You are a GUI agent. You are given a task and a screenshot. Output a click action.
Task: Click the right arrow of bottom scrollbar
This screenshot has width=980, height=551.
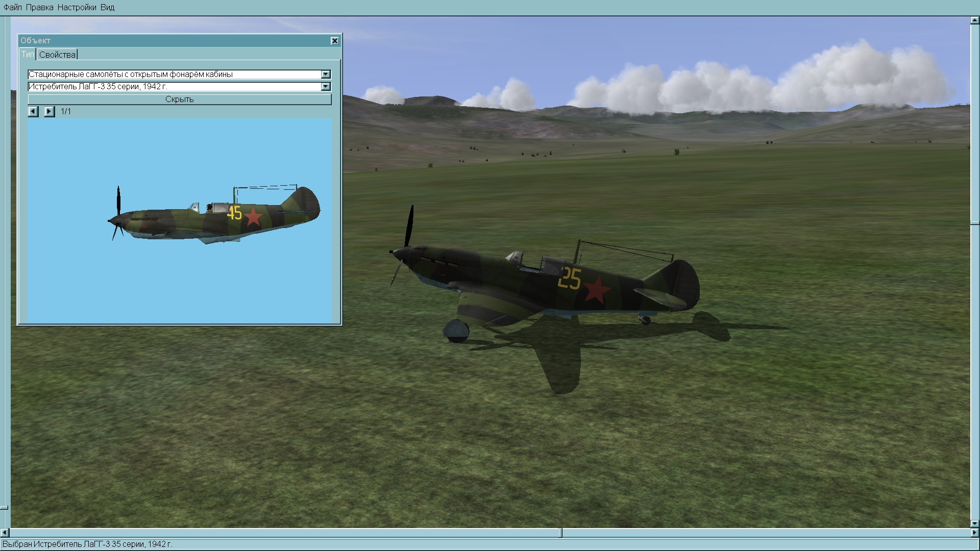[x=974, y=533]
